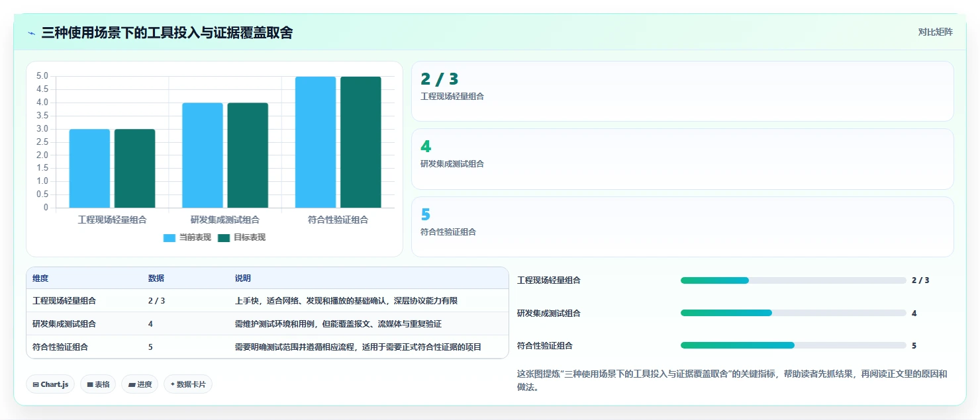Click the 工程现场轻量组合 label beside its progress bar

coord(549,280)
